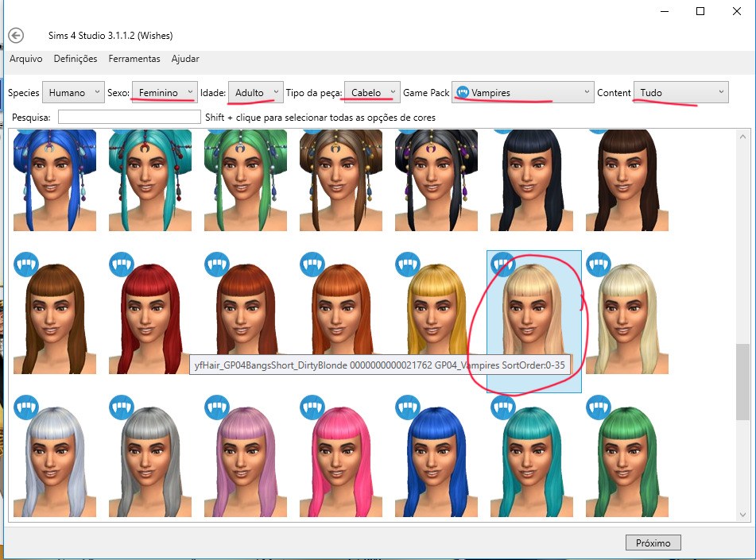
Task: Open the Ferramentas menu
Action: tap(134, 58)
